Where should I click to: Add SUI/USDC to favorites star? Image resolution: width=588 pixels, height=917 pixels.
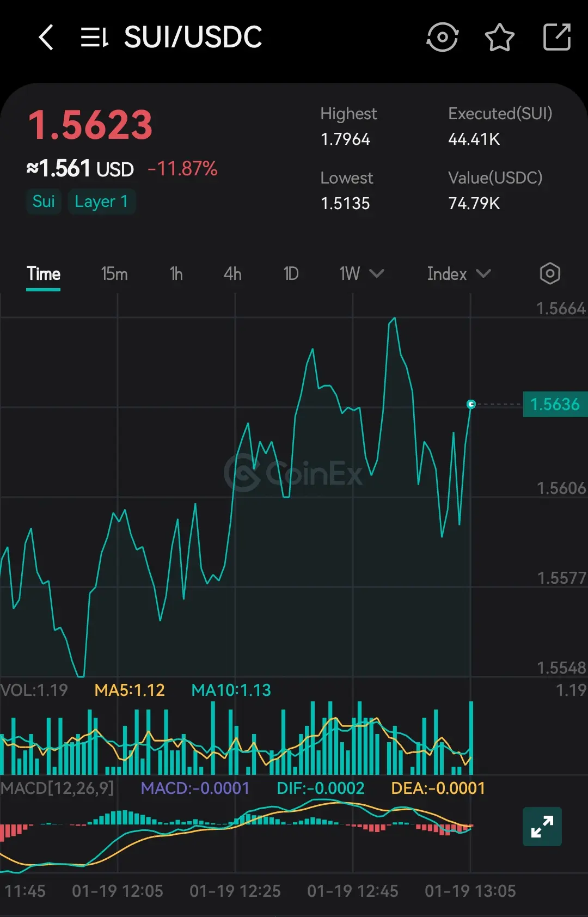(499, 37)
